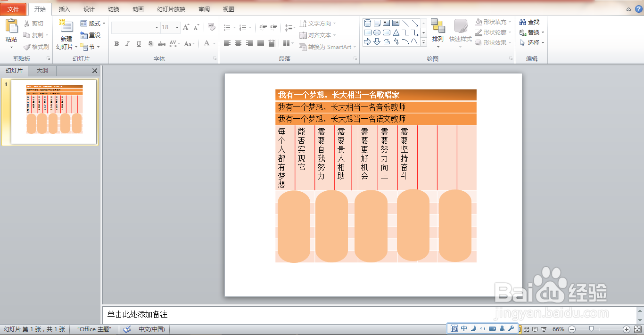This screenshot has width=644, height=335.
Task: Toggle strikethrough formatting
Action: click(x=161, y=44)
